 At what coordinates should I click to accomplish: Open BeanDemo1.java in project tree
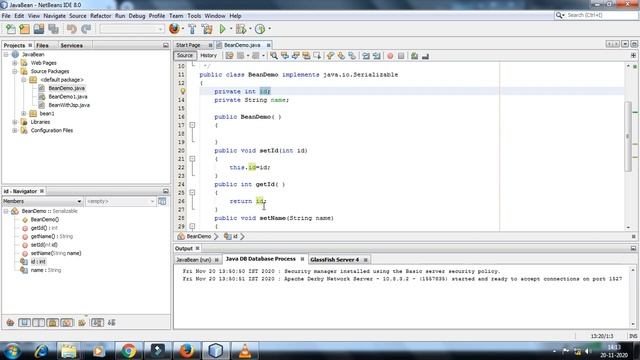pos(68,97)
